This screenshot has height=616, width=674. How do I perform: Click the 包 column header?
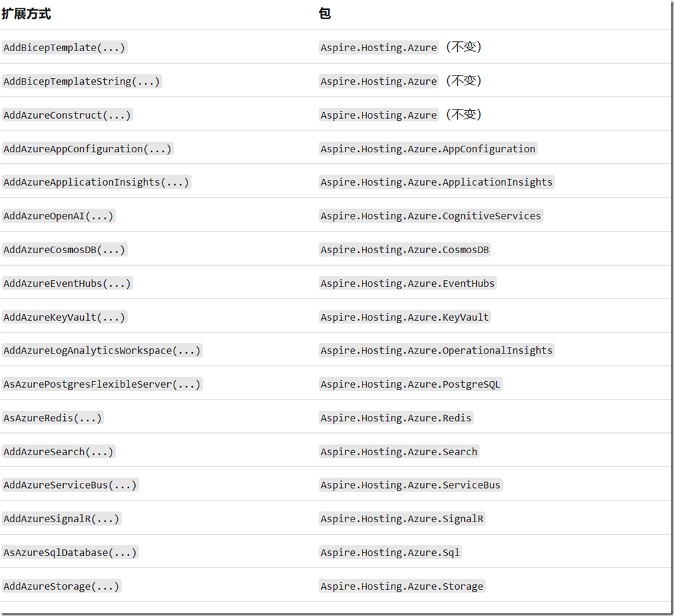coord(323,13)
